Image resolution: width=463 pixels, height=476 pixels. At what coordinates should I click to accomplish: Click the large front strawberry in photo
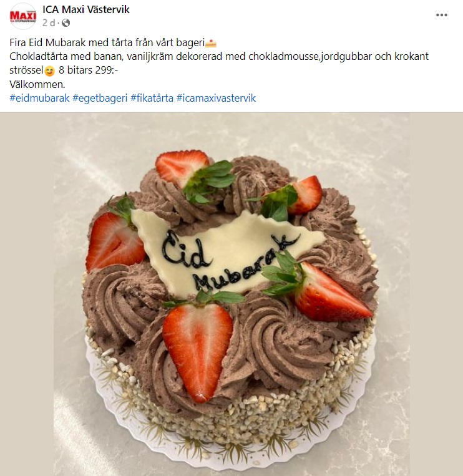click(x=198, y=351)
